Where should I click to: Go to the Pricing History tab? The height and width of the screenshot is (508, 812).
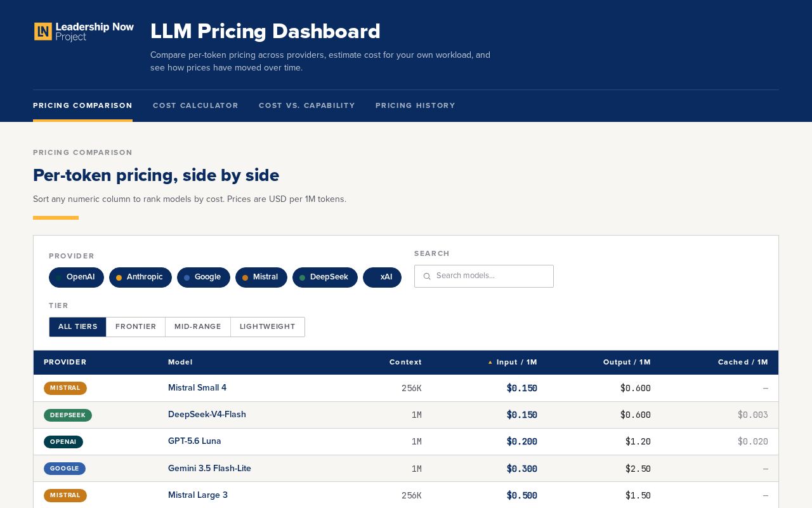click(416, 106)
